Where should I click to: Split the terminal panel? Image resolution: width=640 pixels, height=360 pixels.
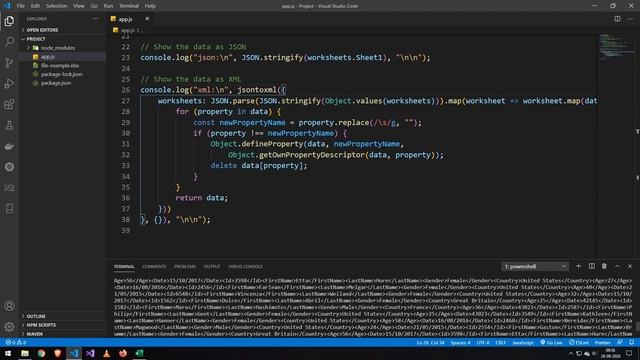tap(591, 266)
